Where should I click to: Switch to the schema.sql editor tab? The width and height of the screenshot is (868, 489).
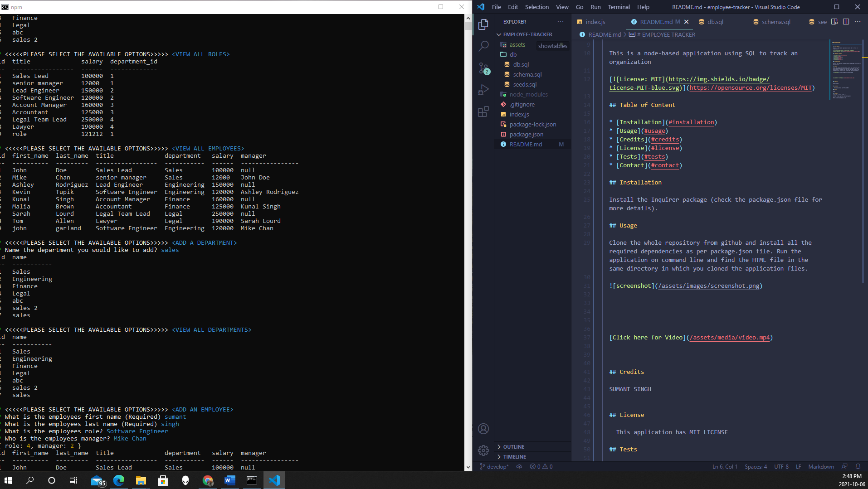point(775,22)
